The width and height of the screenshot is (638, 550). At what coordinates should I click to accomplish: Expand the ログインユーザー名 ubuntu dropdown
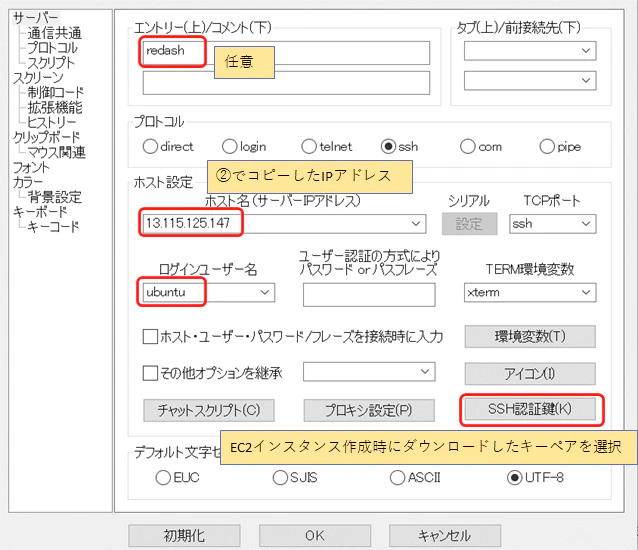pos(264,292)
